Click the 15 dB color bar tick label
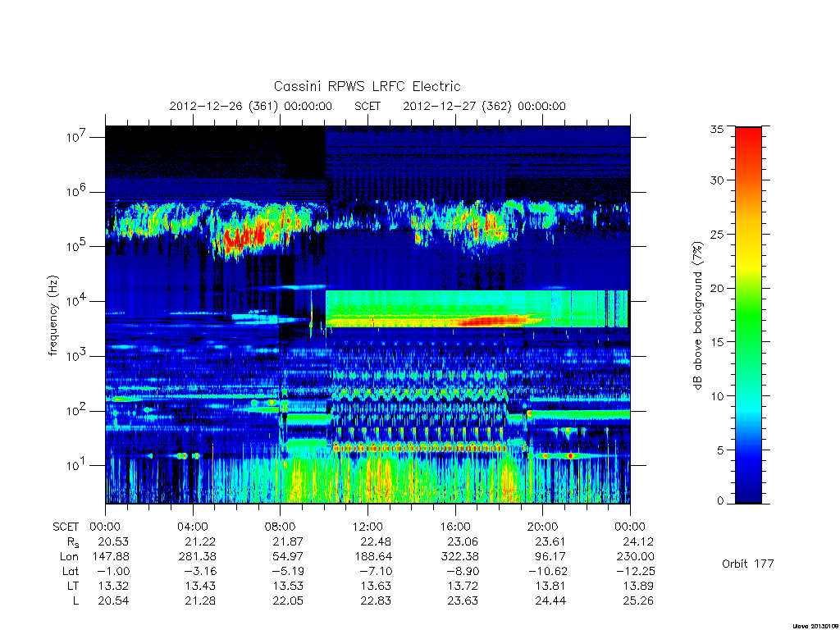The width and height of the screenshot is (840, 630). (716, 342)
